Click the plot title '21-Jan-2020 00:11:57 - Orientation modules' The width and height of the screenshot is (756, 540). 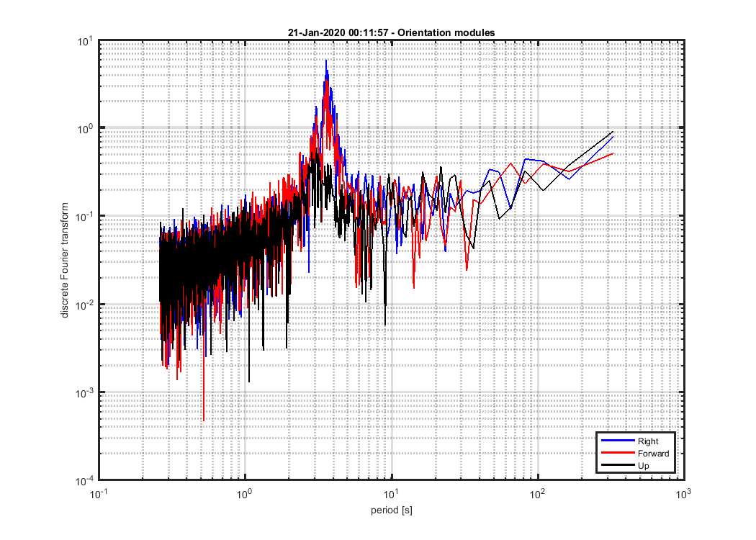coord(391,33)
